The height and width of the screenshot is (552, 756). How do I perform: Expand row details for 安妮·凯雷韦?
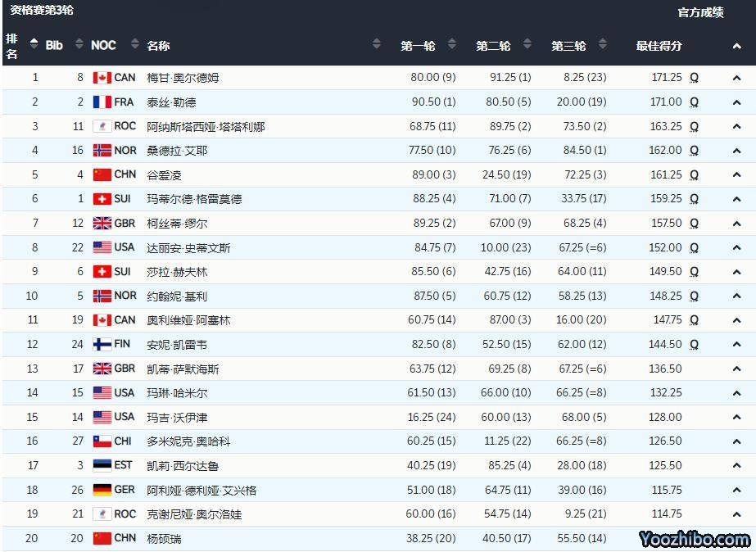point(736,345)
